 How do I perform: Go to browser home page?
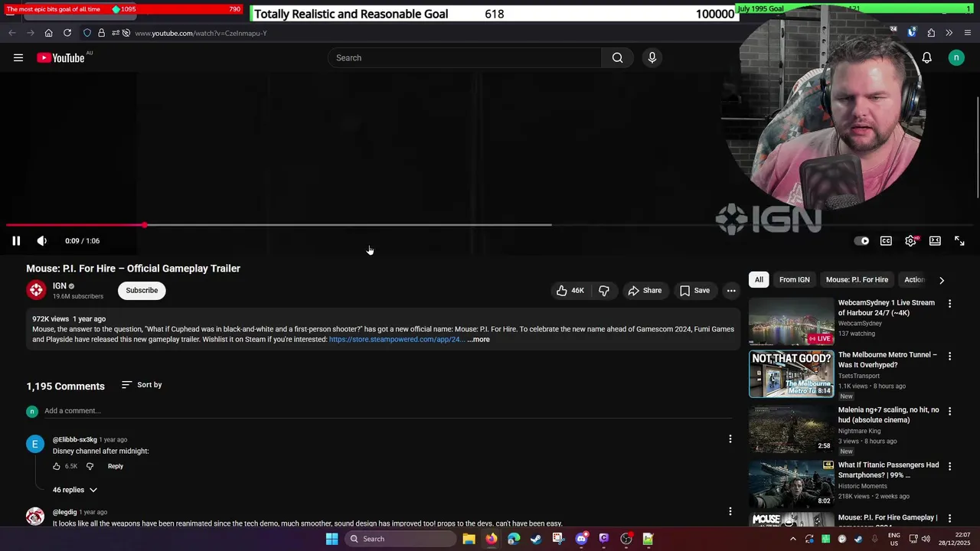point(48,33)
